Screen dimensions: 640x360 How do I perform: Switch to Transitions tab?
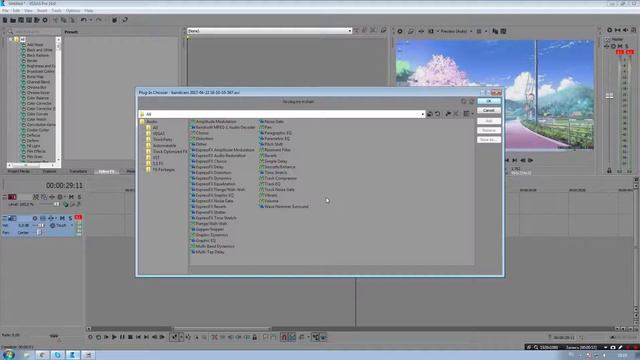tap(78, 171)
